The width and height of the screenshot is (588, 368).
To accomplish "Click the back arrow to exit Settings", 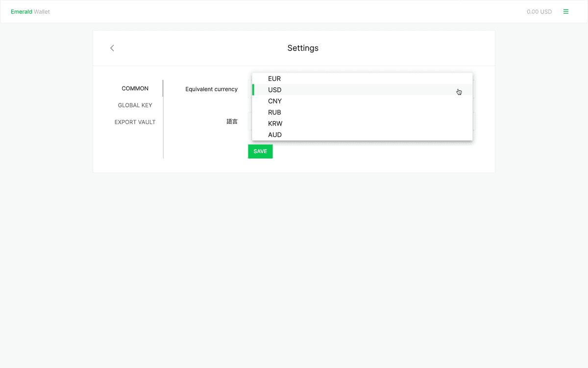I will click(x=112, y=48).
